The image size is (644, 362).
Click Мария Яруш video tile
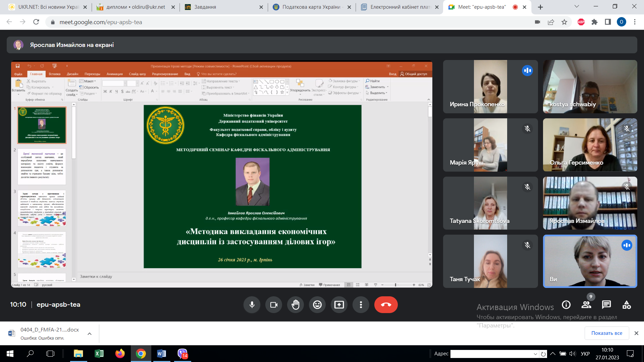pyautogui.click(x=490, y=145)
